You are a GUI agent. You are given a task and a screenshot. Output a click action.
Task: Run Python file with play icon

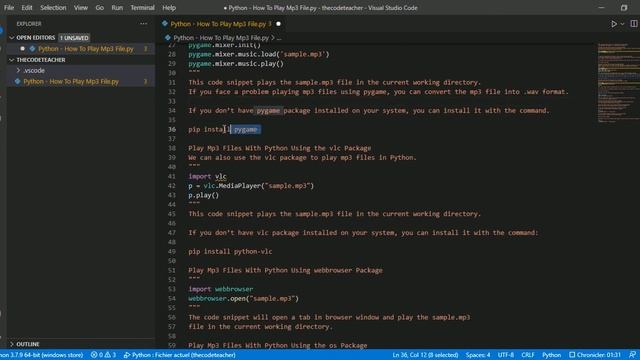click(x=613, y=24)
